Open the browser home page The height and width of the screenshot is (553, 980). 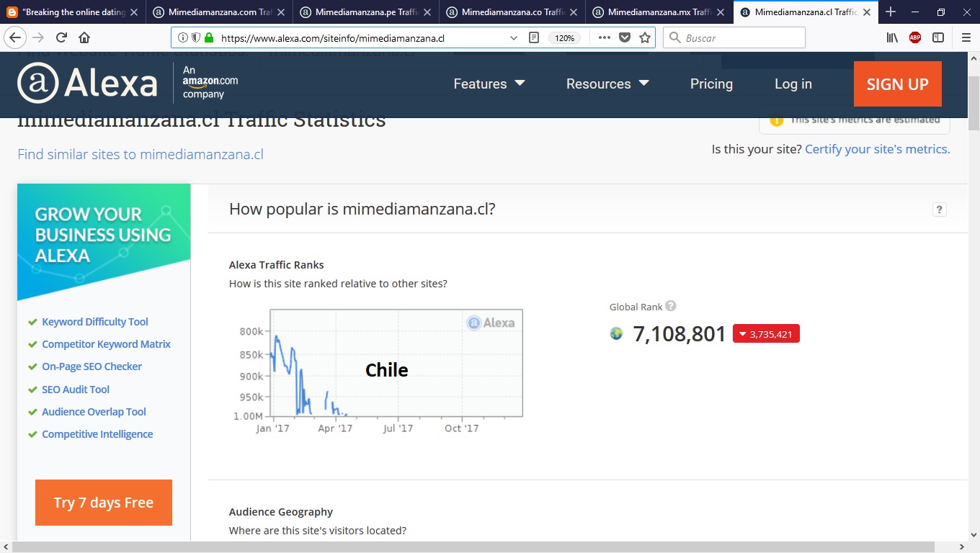click(84, 38)
